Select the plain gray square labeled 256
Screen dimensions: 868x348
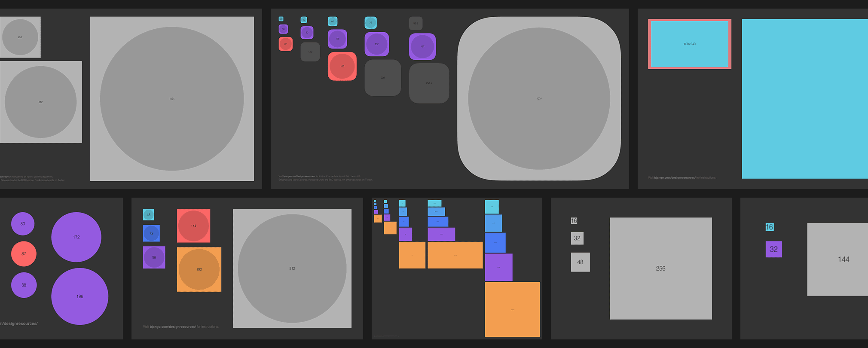(660, 269)
